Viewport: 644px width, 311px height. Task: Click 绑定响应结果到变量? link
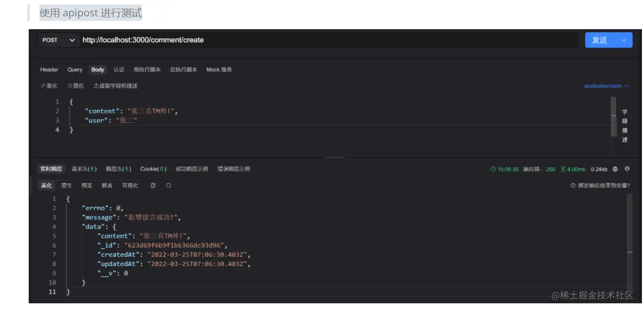pyautogui.click(x=600, y=186)
